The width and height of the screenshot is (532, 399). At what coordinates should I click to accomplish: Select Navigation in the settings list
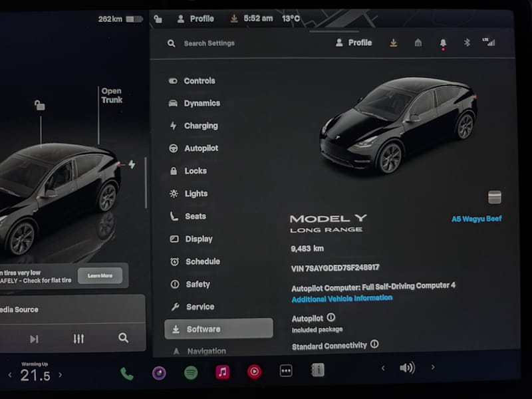coord(199,351)
